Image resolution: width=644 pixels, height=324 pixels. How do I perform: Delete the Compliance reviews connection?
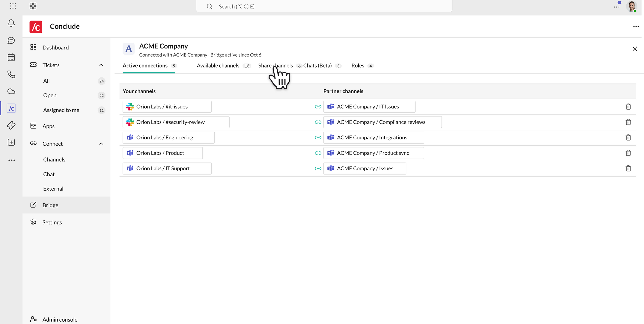[628, 122]
